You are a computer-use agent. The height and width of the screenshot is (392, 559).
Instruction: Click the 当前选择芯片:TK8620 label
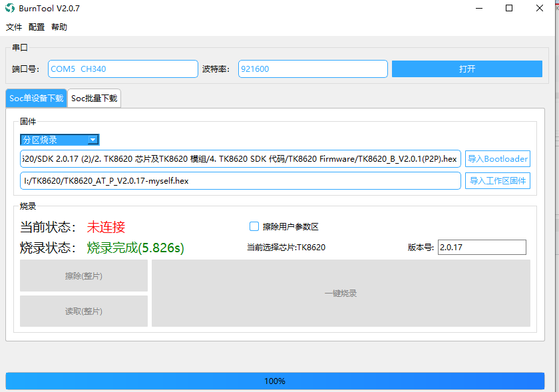(286, 247)
